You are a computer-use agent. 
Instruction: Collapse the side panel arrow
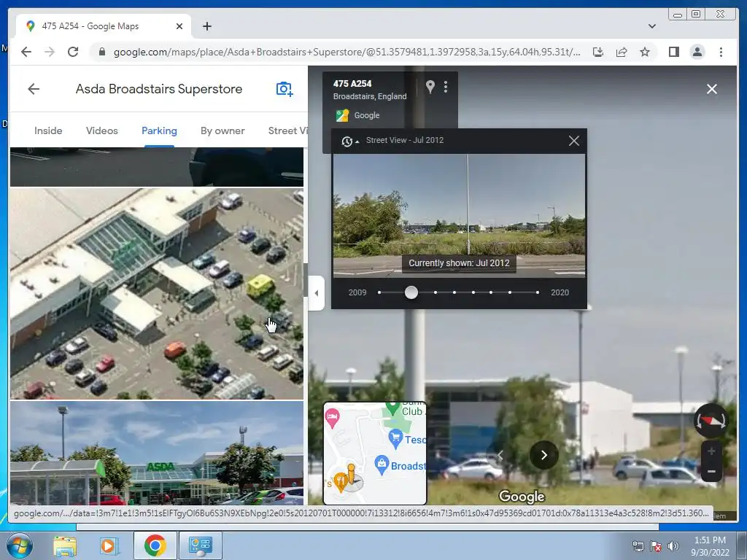pyautogui.click(x=317, y=293)
